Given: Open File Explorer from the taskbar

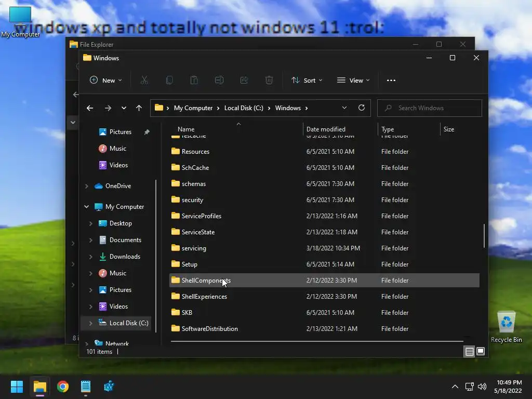Looking at the screenshot, I should coord(39,387).
